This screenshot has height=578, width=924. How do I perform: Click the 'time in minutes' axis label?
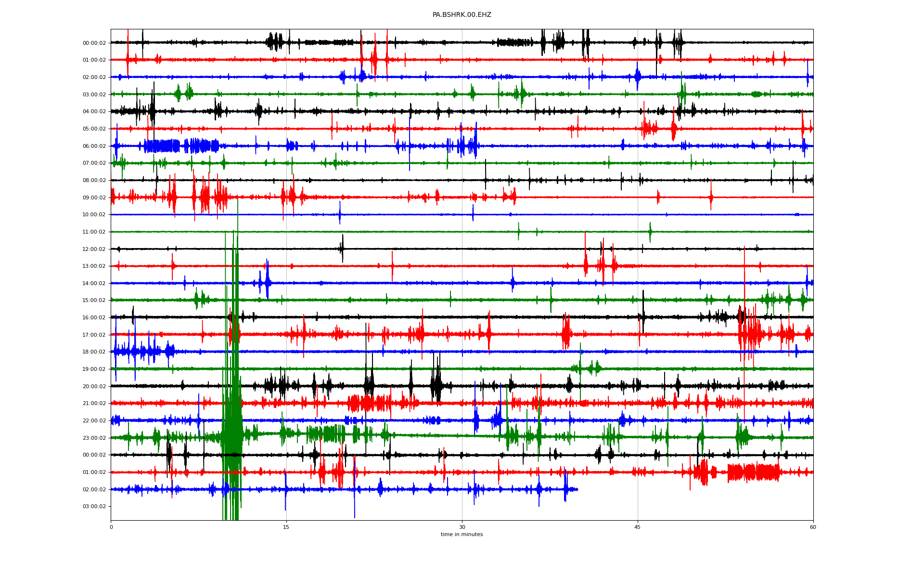462,535
